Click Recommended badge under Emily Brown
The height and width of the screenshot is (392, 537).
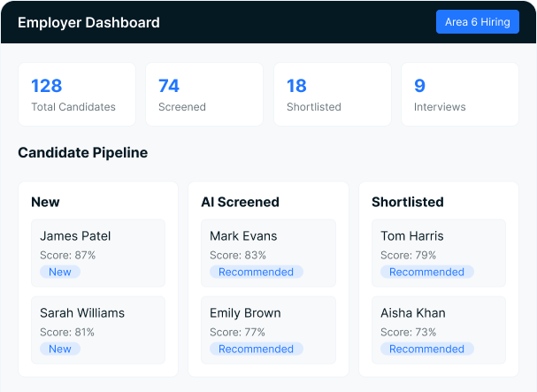click(x=257, y=349)
